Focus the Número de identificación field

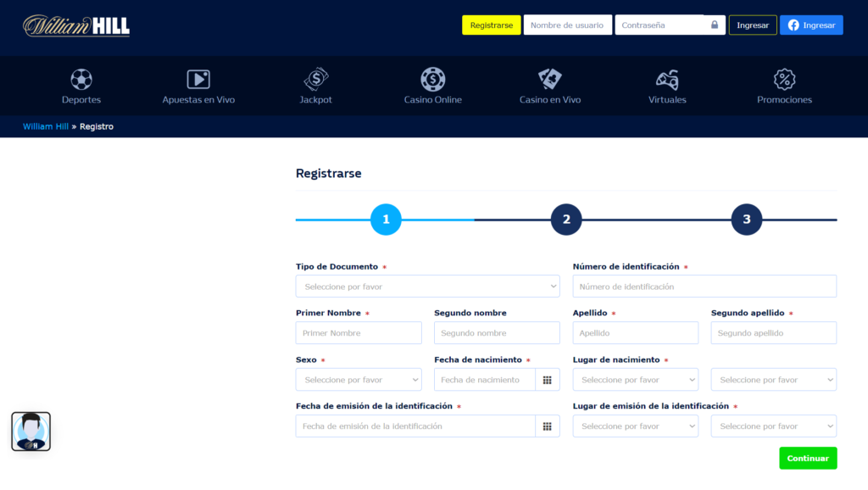[704, 287]
